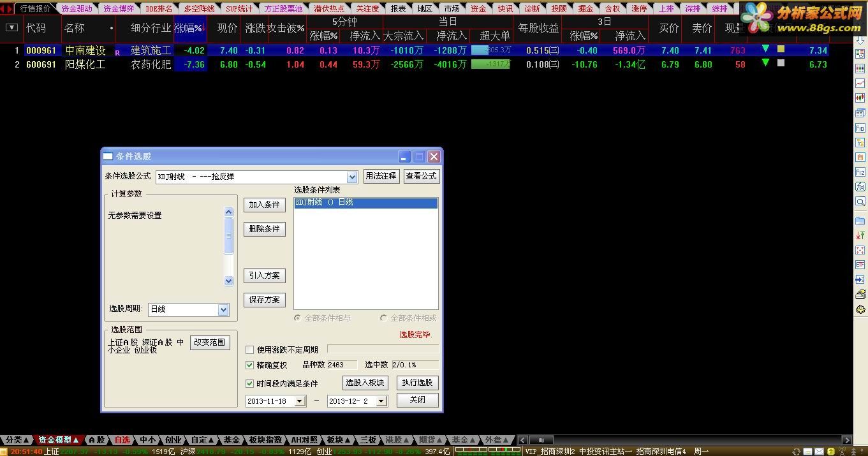Open the F10 company info sidebar icon
This screenshot has width=868, height=456.
(x=860, y=128)
